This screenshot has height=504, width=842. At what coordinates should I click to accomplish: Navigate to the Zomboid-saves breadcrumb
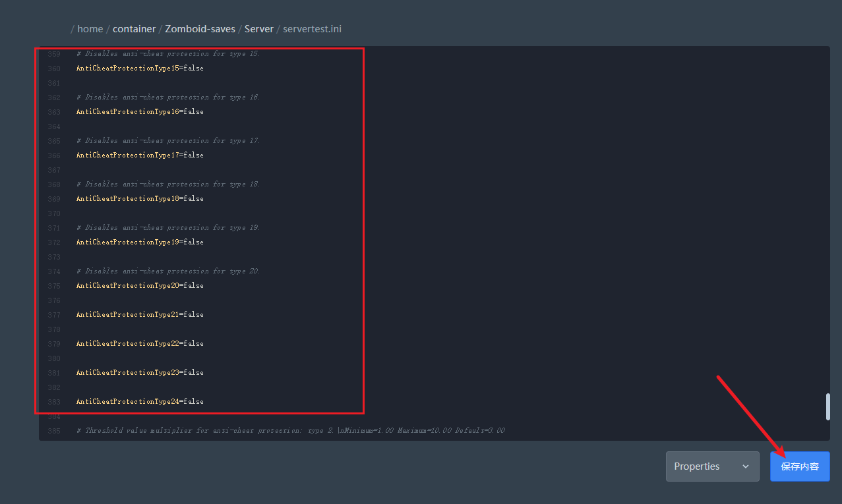click(200, 29)
